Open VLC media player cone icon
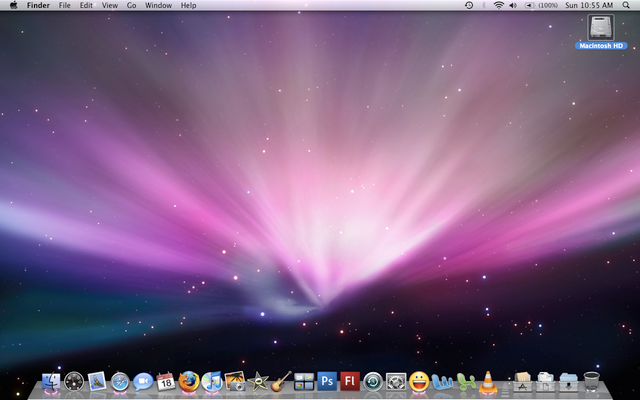640x400 pixels. tap(488, 381)
